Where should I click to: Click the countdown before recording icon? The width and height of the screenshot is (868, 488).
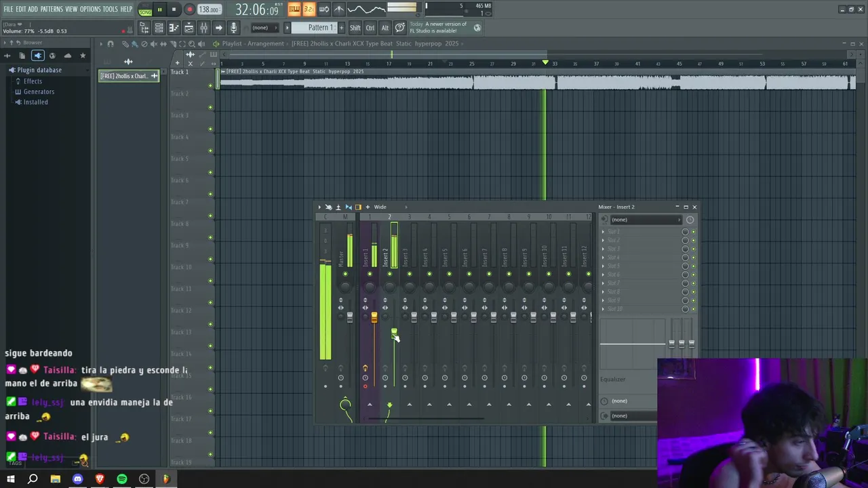(309, 9)
